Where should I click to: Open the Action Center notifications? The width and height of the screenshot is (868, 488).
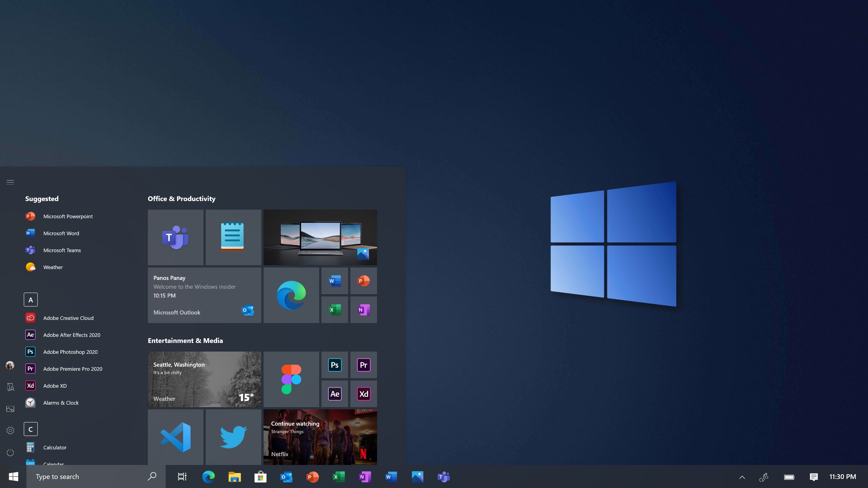pos(814,477)
